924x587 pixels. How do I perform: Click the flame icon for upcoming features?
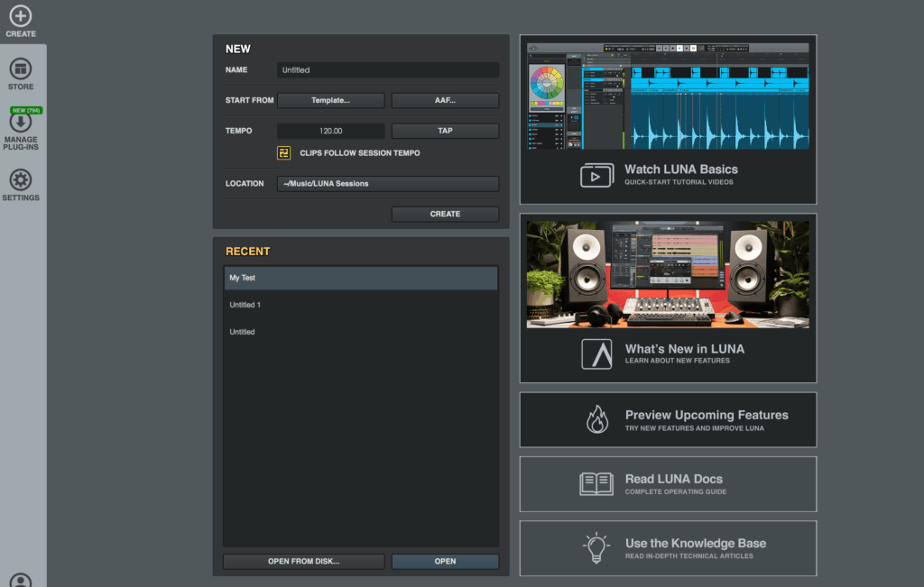596,419
